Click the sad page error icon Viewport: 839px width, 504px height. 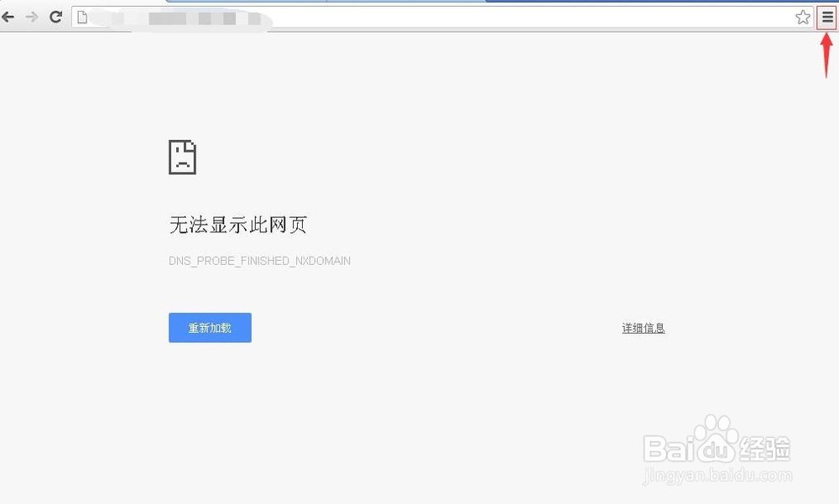click(x=184, y=157)
